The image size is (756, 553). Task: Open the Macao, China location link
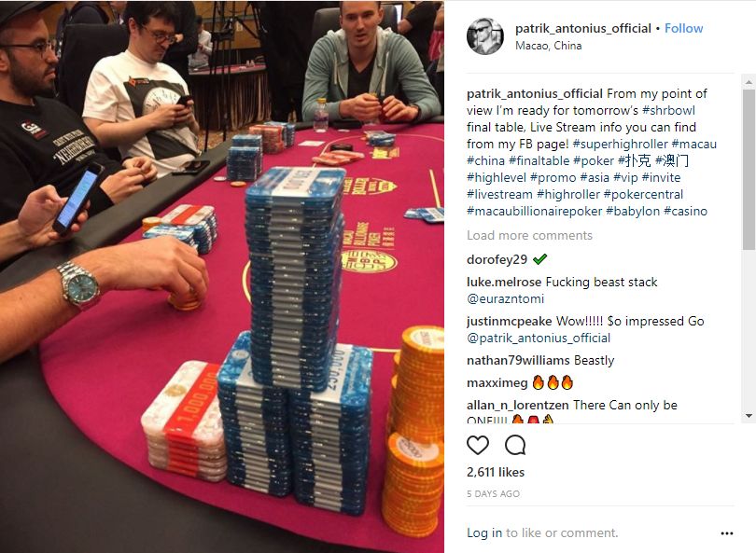[548, 46]
